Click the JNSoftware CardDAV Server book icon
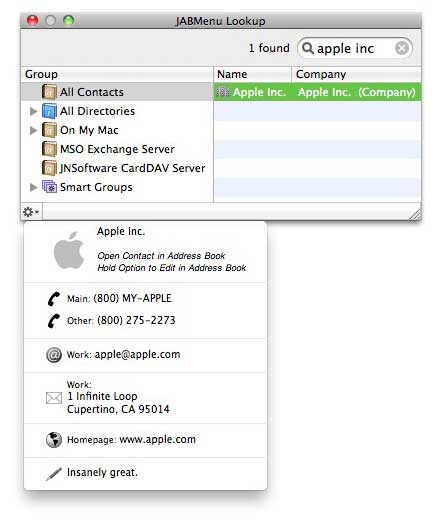Screen dimensions: 440x520 tap(49, 168)
